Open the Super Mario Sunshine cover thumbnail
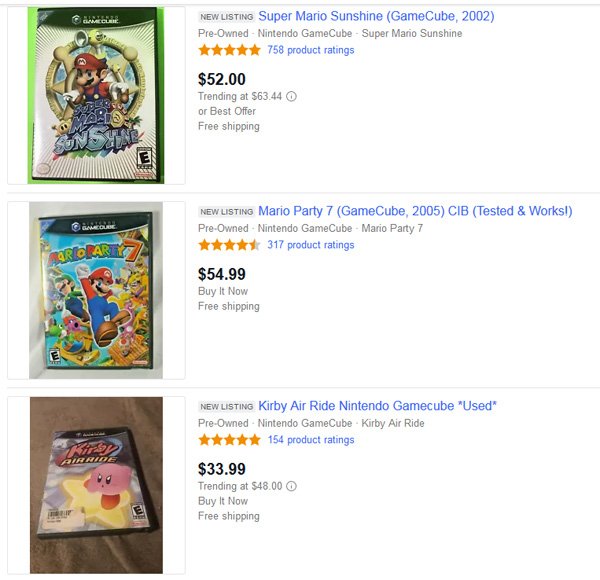600x580 pixels. (x=96, y=95)
